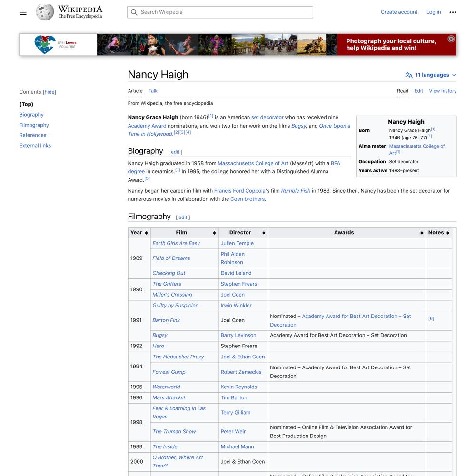Open Field of Dreams film link
The height and width of the screenshot is (476, 476).
pyautogui.click(x=171, y=258)
